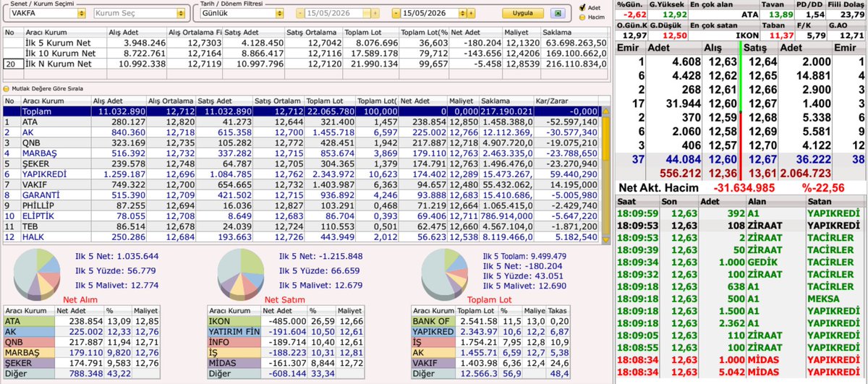Select the highlighted Toplam row
868x384 pixels.
(x=301, y=112)
